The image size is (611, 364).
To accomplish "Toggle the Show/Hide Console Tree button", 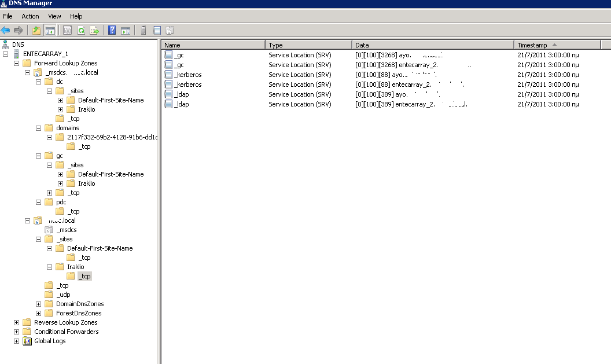I will [50, 31].
